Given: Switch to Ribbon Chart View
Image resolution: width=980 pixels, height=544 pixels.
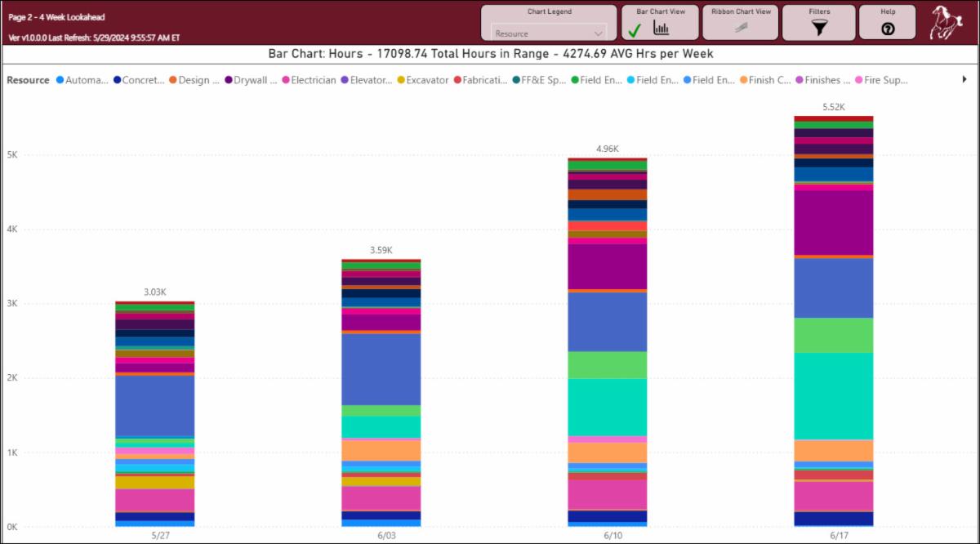Looking at the screenshot, I should pyautogui.click(x=741, y=28).
